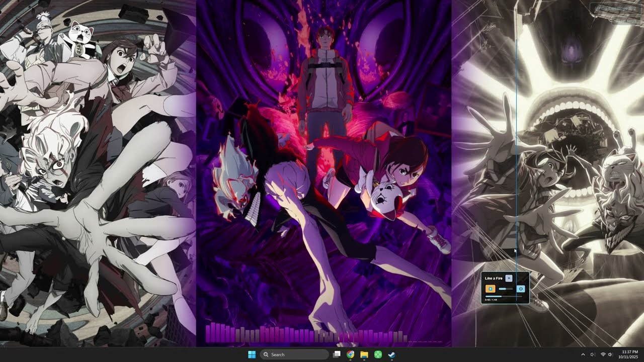Screen dimensions: 644x362
Task: Click the orange button in the music widget
Action: (x=490, y=289)
